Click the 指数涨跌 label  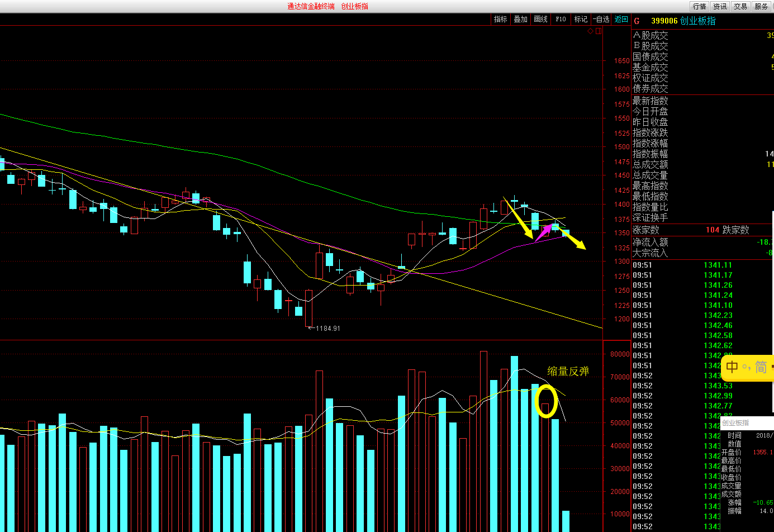pos(650,132)
